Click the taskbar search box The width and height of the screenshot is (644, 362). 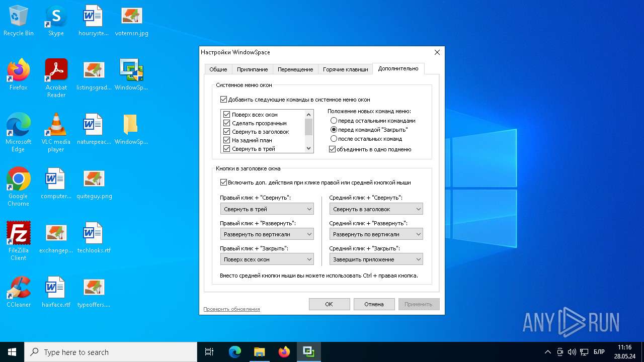click(x=111, y=352)
